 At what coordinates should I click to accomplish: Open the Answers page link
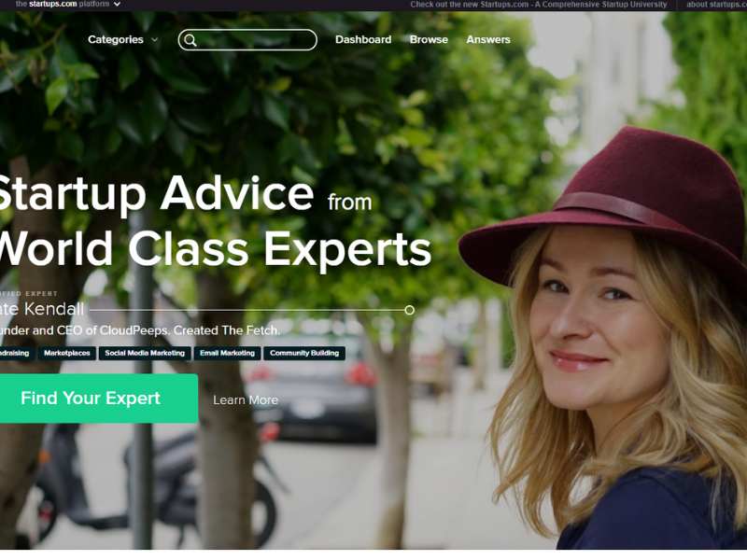[488, 39]
